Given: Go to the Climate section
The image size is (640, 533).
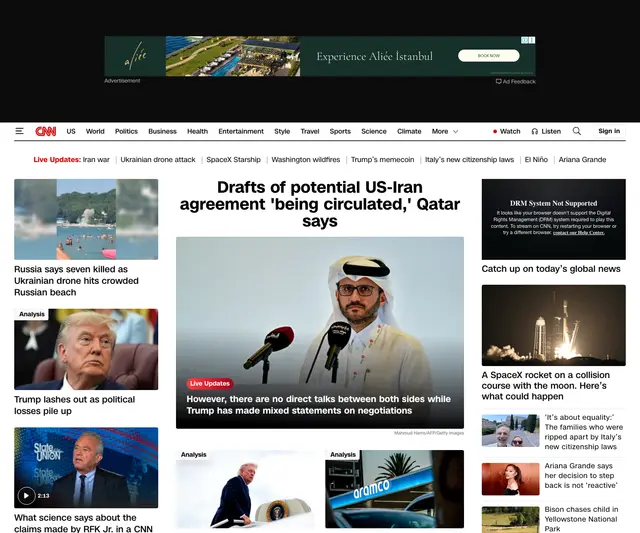Looking at the screenshot, I should coord(409,131).
